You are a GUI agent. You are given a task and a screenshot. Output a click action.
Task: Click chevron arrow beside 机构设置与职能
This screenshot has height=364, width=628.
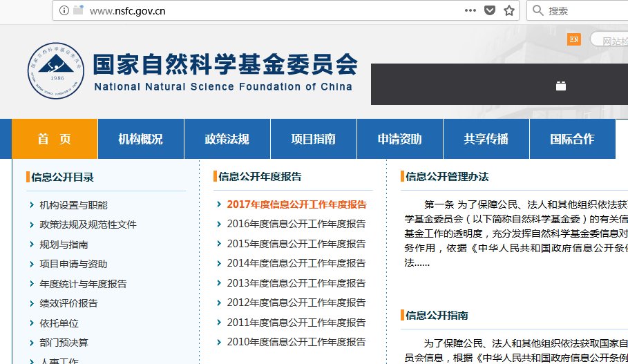[32, 205]
